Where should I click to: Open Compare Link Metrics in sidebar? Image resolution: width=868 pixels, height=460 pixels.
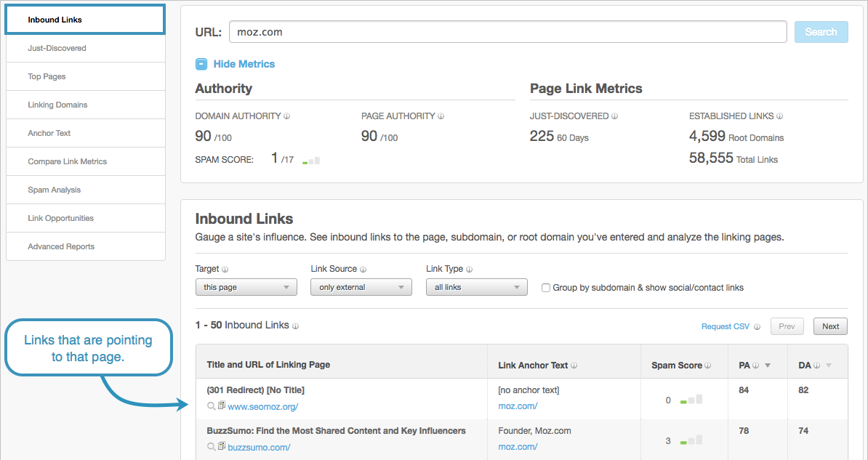pos(85,161)
